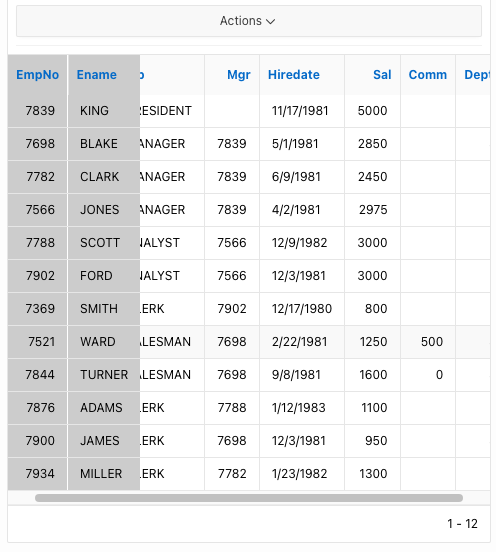The height and width of the screenshot is (552, 496).
Task: Click the partially visible Dept column header
Action: [x=477, y=75]
